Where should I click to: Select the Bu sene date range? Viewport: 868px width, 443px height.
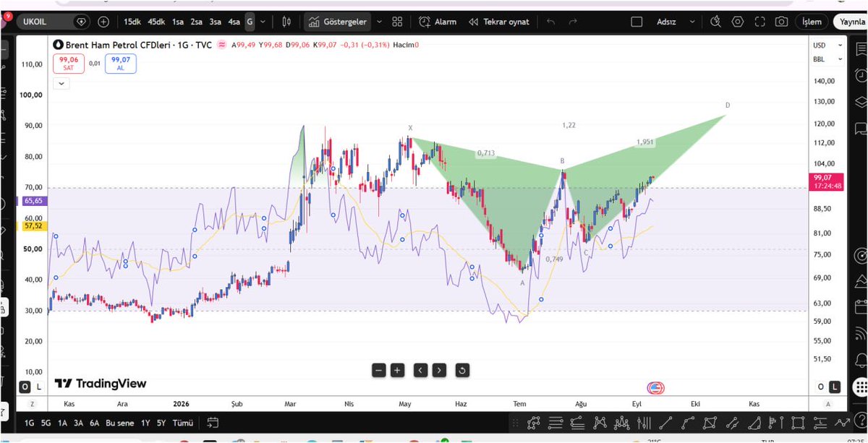point(119,423)
